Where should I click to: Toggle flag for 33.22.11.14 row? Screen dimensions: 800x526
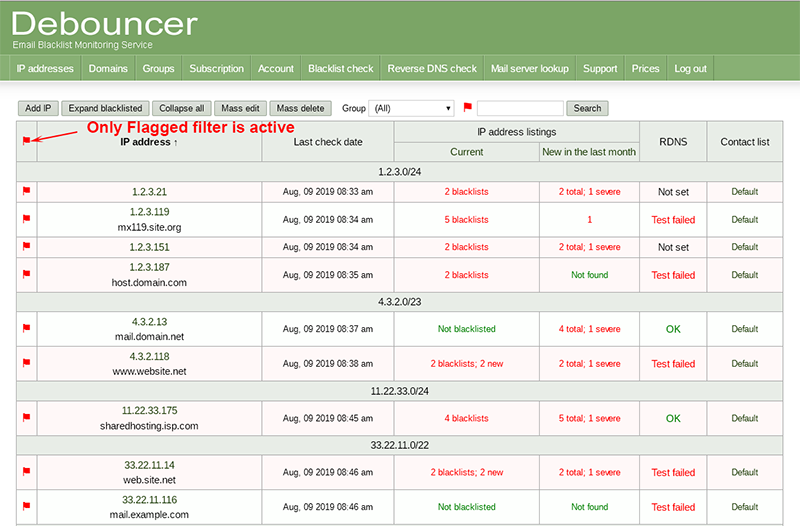click(x=27, y=471)
